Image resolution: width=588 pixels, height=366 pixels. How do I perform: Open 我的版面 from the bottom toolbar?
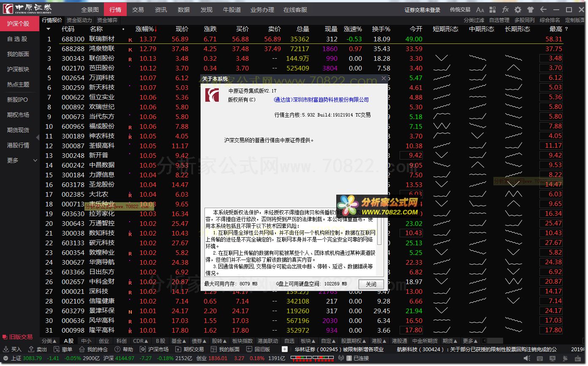[225, 349]
